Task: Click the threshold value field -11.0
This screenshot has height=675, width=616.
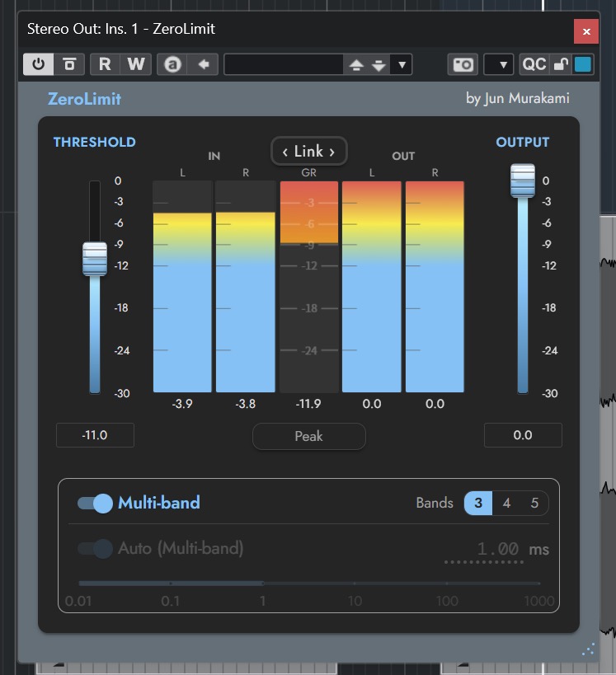Action: (x=95, y=435)
